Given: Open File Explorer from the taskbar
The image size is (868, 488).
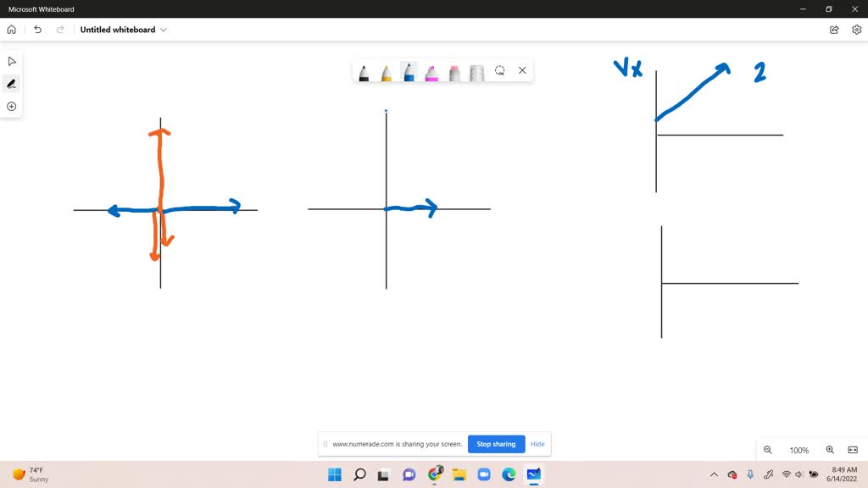Looking at the screenshot, I should click(x=459, y=474).
